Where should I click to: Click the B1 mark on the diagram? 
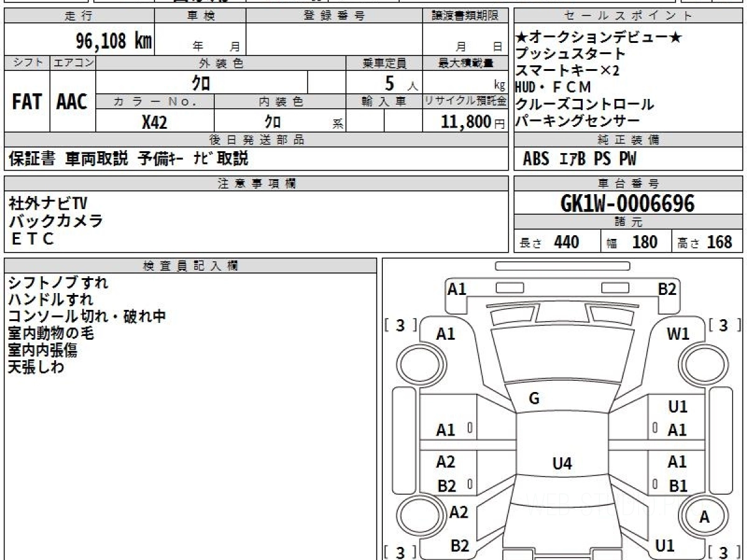click(x=678, y=485)
